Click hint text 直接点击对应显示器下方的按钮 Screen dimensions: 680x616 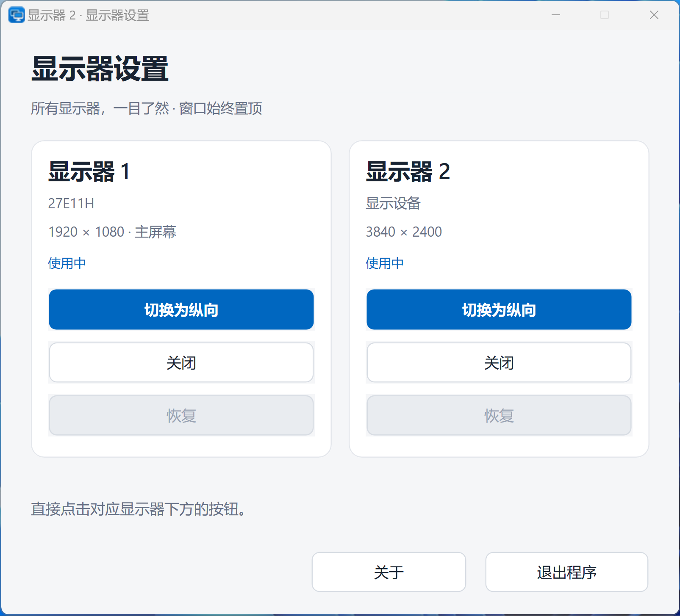point(138,509)
